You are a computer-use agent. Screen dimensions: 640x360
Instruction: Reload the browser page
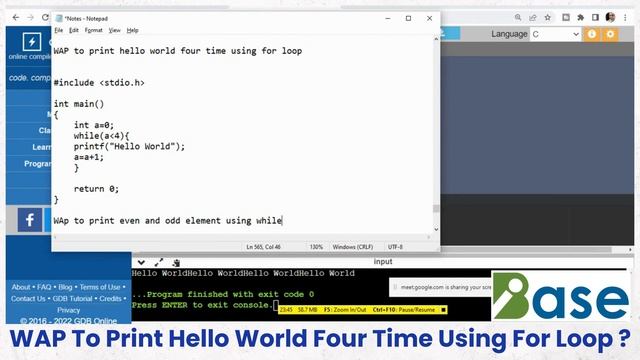(x=45, y=18)
